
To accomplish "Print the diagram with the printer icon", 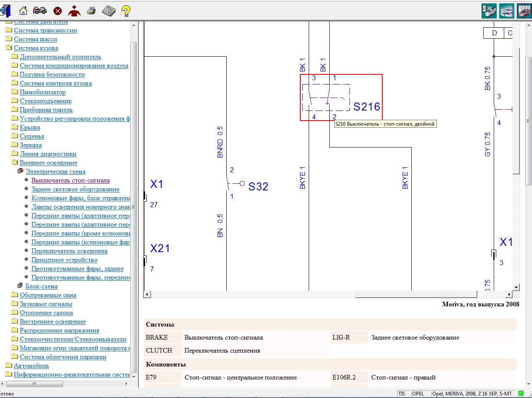I will click(91, 11).
